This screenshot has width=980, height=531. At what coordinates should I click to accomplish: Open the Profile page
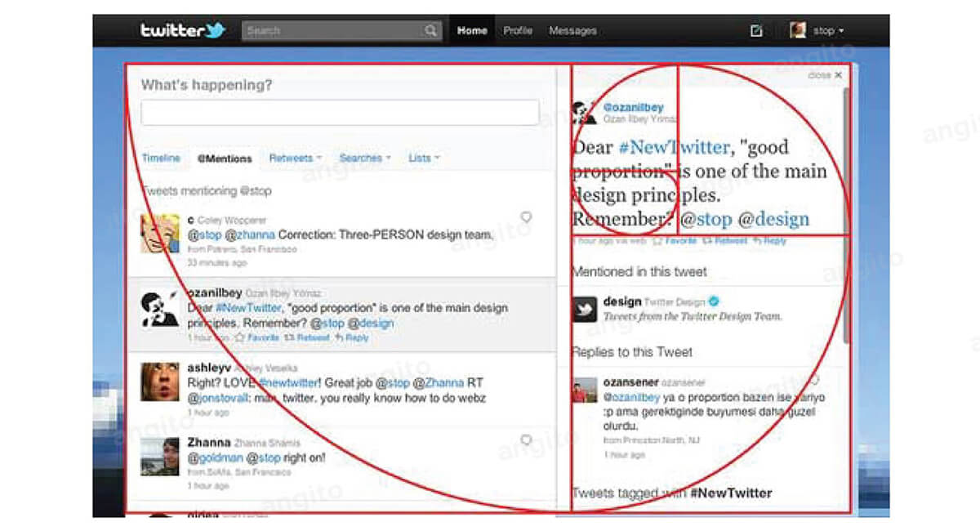518,31
